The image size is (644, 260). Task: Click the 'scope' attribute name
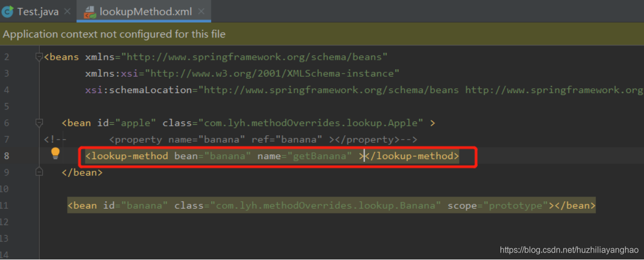click(x=462, y=205)
